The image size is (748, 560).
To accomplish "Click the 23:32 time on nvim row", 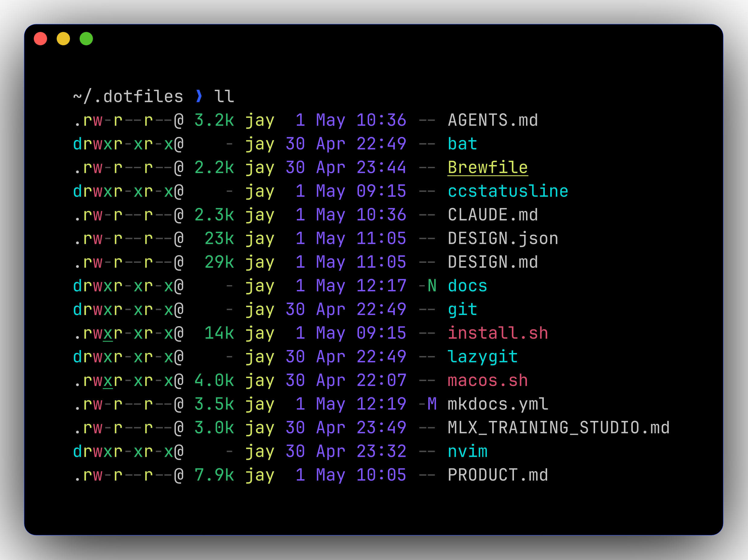I will [x=381, y=452].
